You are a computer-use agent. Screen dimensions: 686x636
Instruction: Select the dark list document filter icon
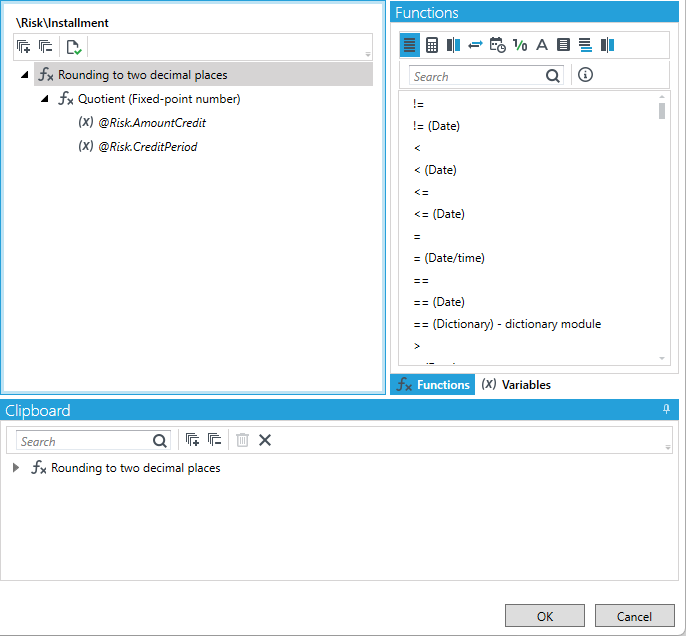click(563, 45)
